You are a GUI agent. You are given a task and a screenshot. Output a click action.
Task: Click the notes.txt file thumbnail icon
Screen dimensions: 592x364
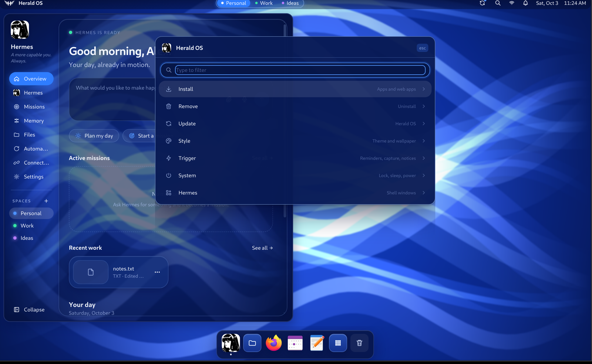(91, 272)
